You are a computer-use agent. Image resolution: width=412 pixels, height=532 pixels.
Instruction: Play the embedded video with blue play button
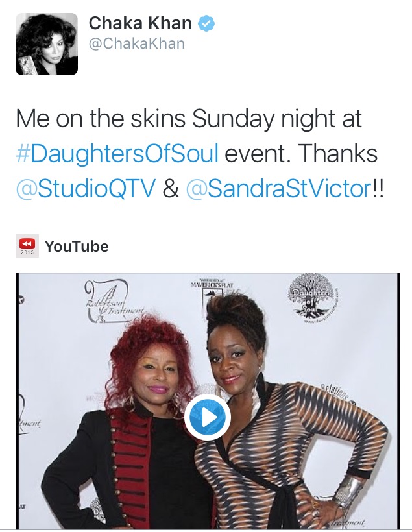click(208, 417)
